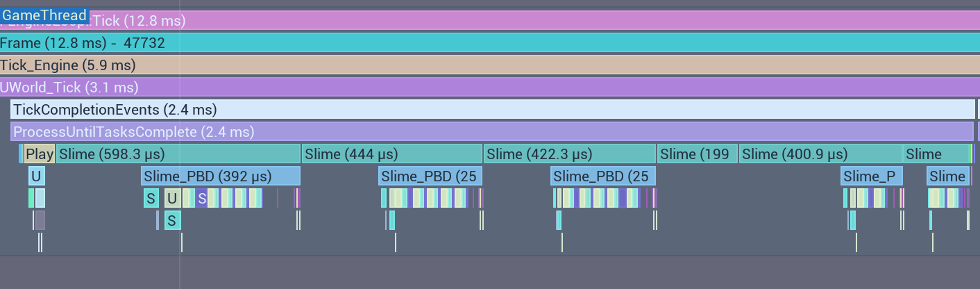Select the Slime (598.3 µs) event

[x=178, y=154]
